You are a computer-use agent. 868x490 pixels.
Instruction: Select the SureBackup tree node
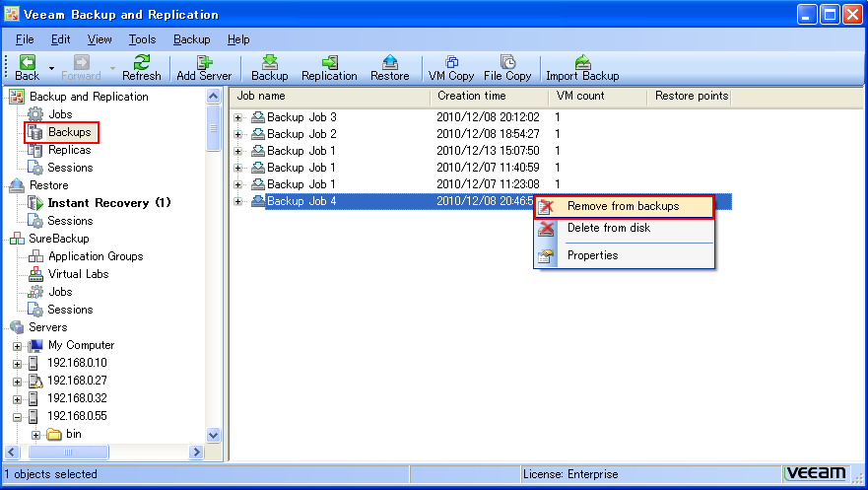click(59, 238)
